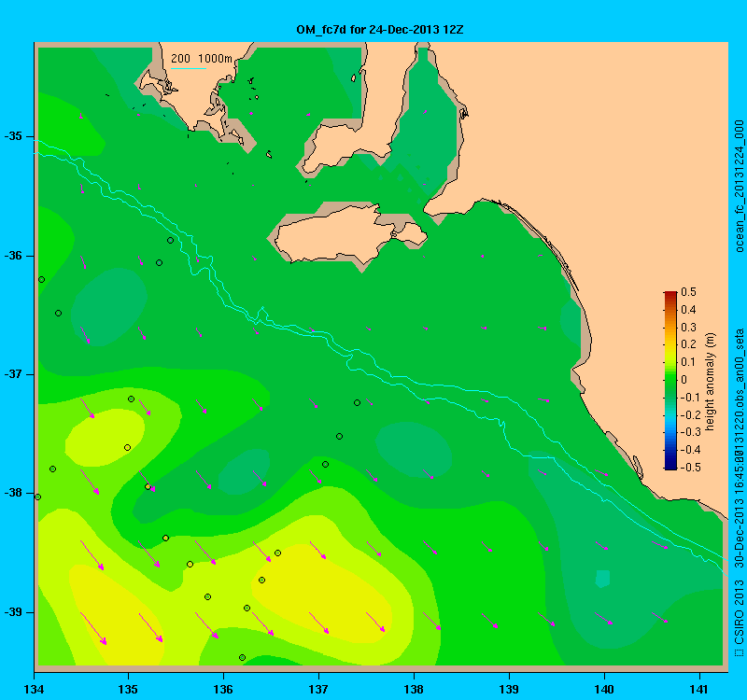Click the 0 value on color scale

click(684, 380)
